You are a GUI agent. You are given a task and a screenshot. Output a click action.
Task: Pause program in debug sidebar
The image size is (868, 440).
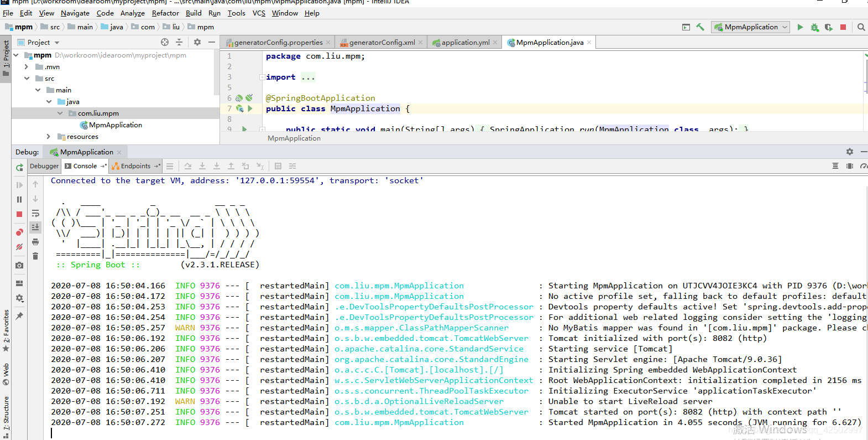(20, 199)
